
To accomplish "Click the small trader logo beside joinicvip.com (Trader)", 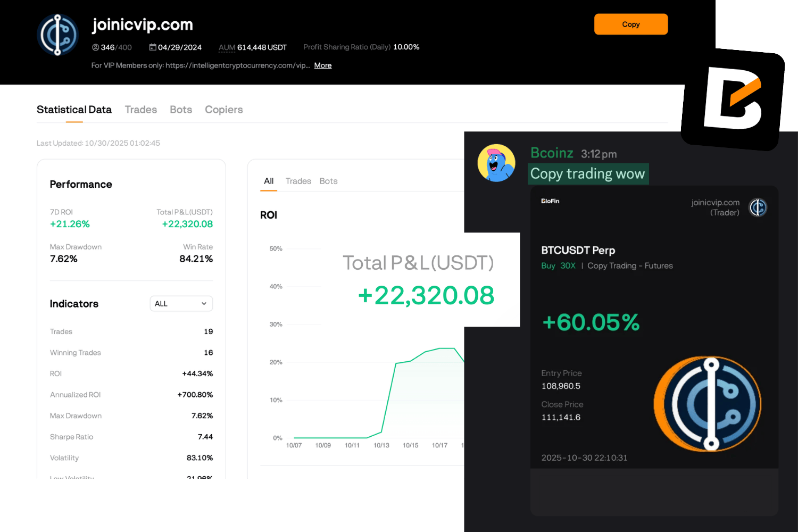I will point(758,207).
